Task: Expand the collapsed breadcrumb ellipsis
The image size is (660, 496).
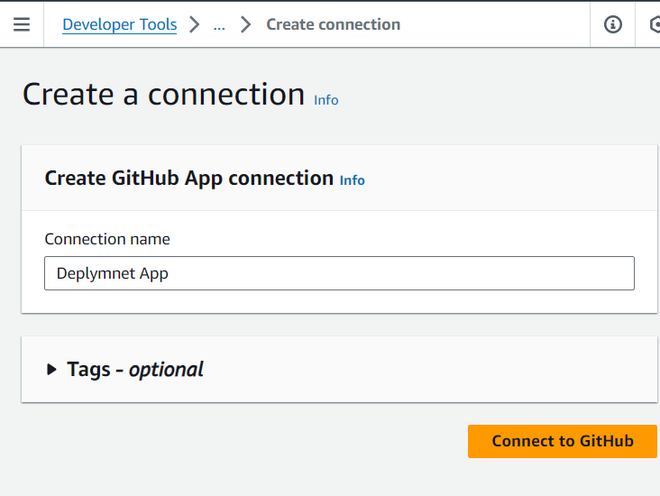Action: click(219, 25)
